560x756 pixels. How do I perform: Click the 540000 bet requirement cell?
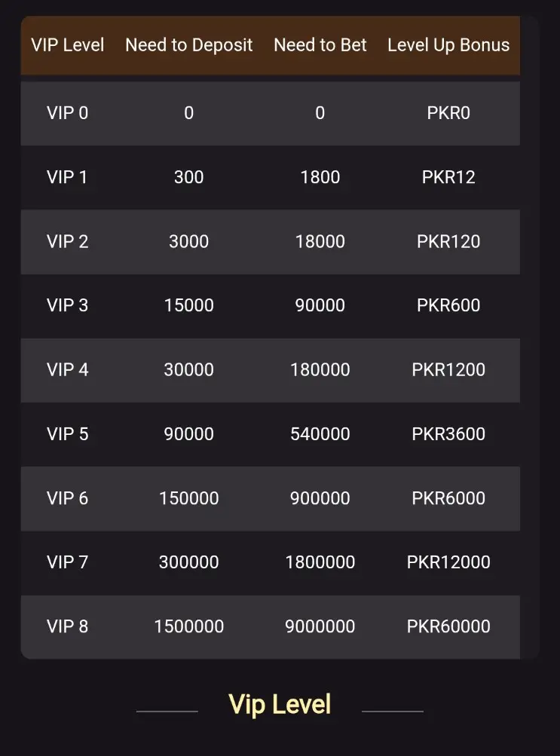pos(320,434)
